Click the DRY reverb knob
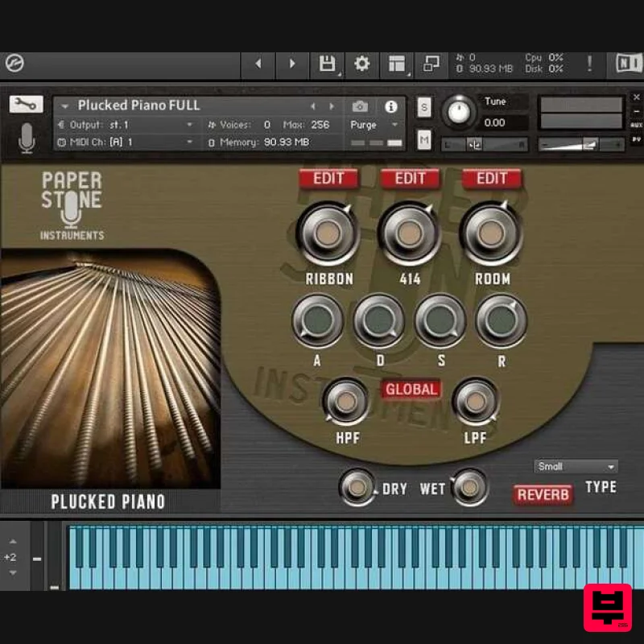 [357, 488]
